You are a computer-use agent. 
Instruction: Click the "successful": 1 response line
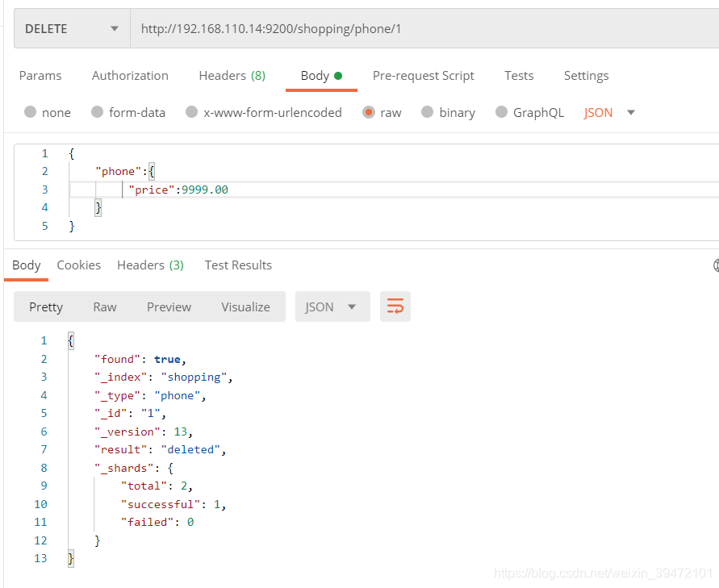tap(173, 504)
